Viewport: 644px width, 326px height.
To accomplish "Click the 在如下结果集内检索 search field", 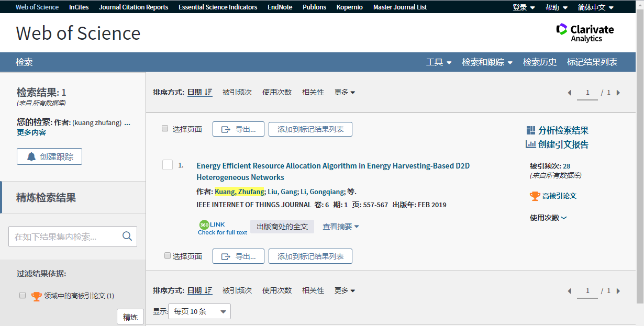I will pos(65,237).
